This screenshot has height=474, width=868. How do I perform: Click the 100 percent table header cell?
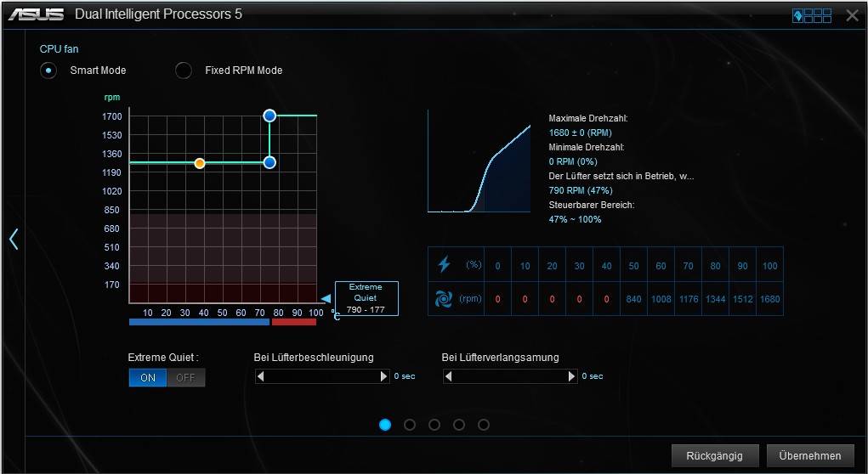(770, 266)
